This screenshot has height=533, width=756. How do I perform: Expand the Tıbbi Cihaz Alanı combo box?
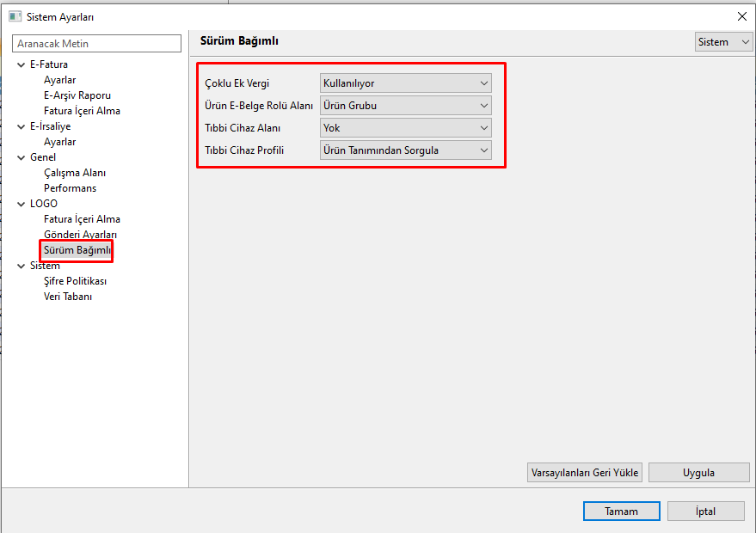click(405, 128)
